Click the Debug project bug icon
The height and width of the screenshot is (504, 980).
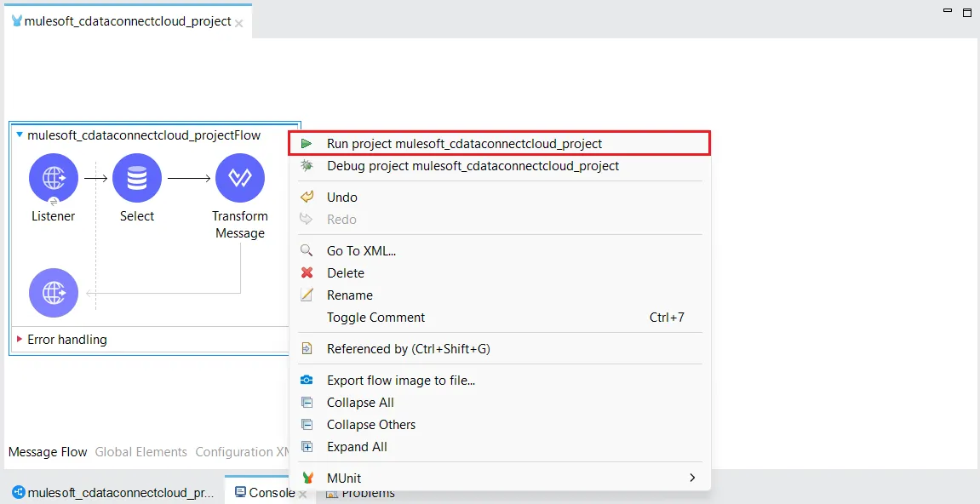point(307,166)
